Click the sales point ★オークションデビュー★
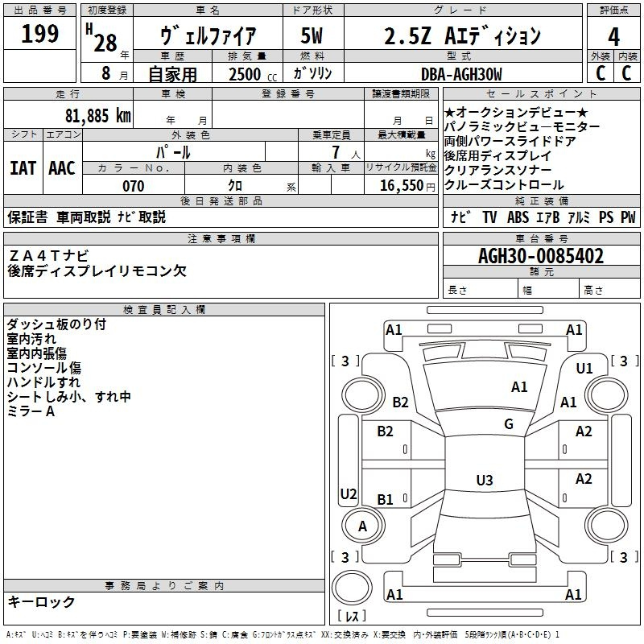644x644 pixels. click(x=516, y=112)
